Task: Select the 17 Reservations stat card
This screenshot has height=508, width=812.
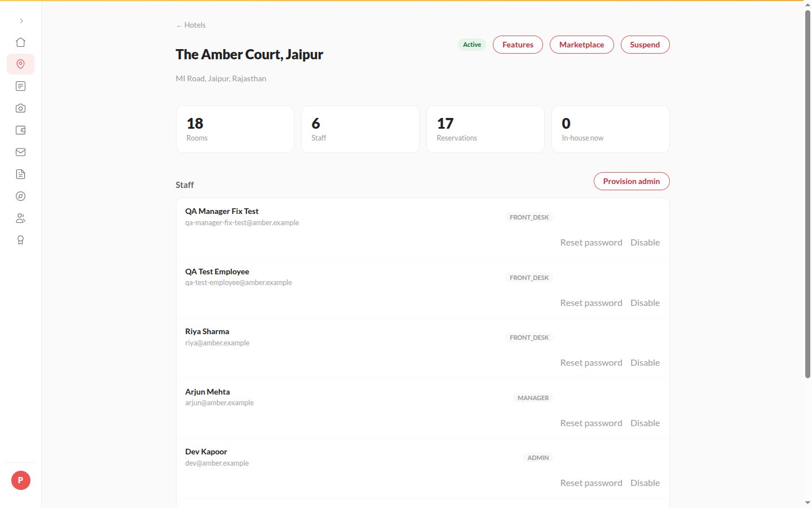Action: (486, 129)
